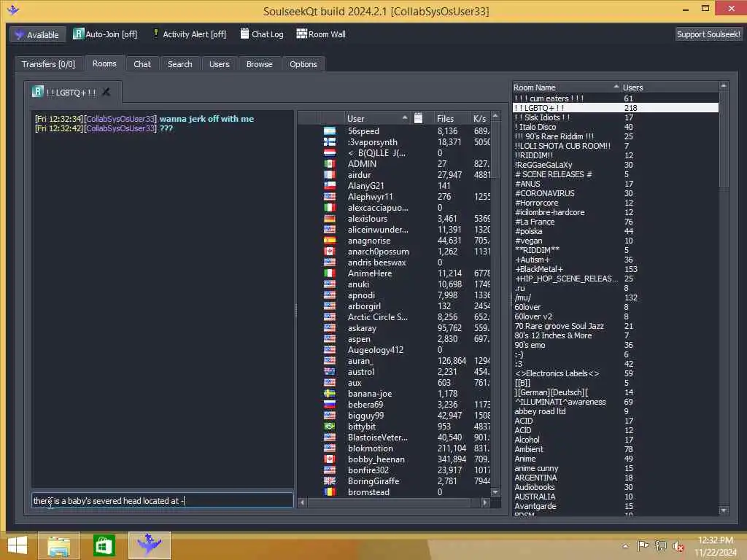Toggle the Available status button

point(38,35)
